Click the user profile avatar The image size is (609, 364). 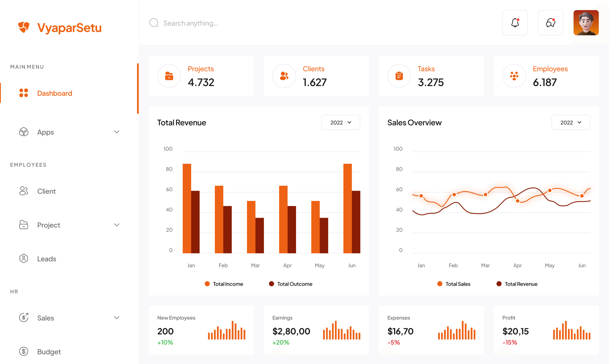[x=586, y=23]
